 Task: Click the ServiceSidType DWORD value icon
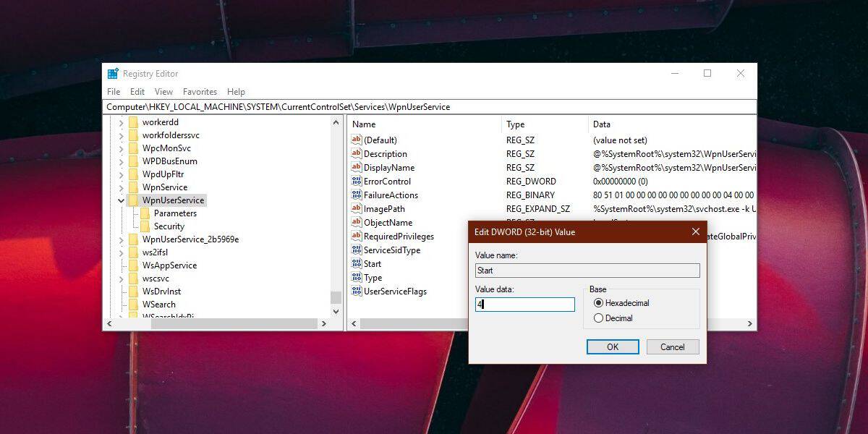click(356, 250)
